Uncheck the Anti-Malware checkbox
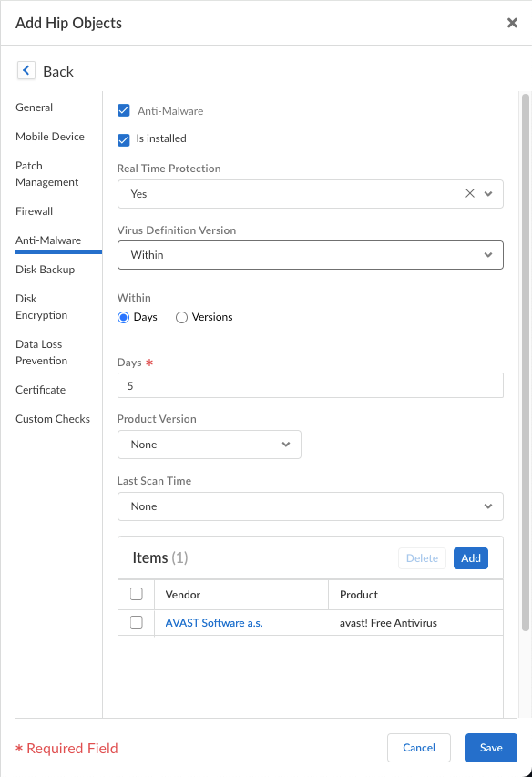The width and height of the screenshot is (532, 777). point(123,110)
